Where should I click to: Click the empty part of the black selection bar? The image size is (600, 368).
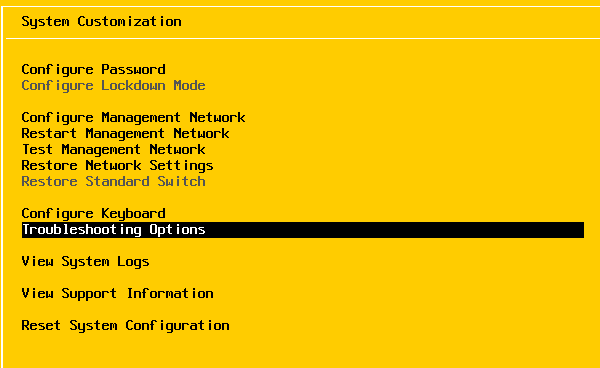tap(394, 230)
